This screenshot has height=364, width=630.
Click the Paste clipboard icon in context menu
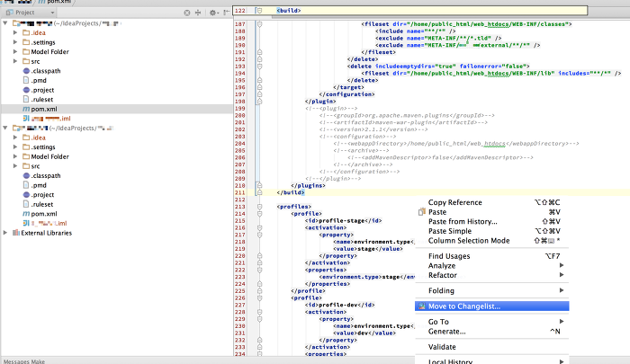[x=421, y=212]
